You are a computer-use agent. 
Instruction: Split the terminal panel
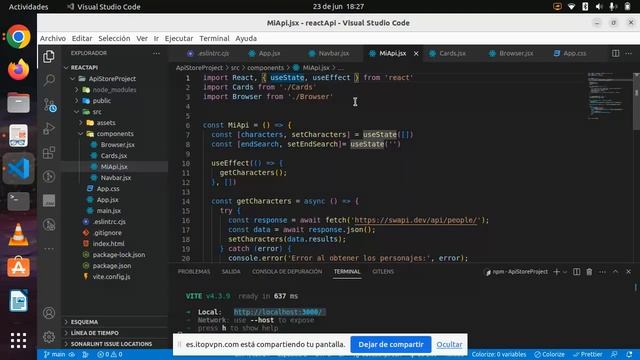tap(576, 272)
